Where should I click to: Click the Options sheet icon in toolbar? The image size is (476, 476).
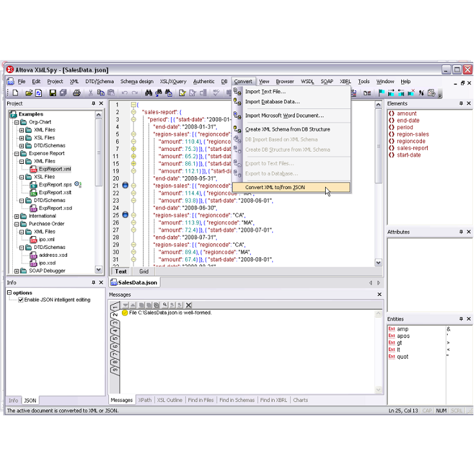431,93
